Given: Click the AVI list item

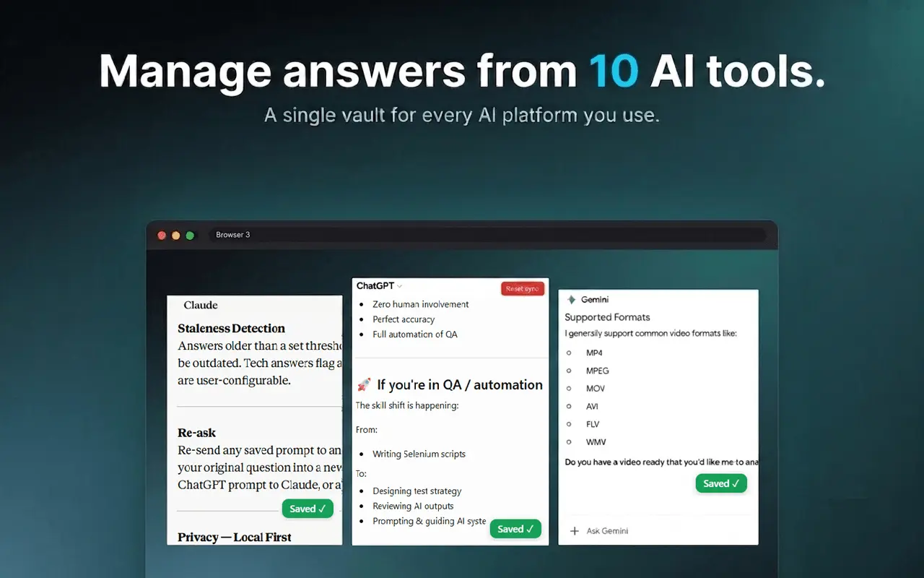Looking at the screenshot, I should pos(592,406).
